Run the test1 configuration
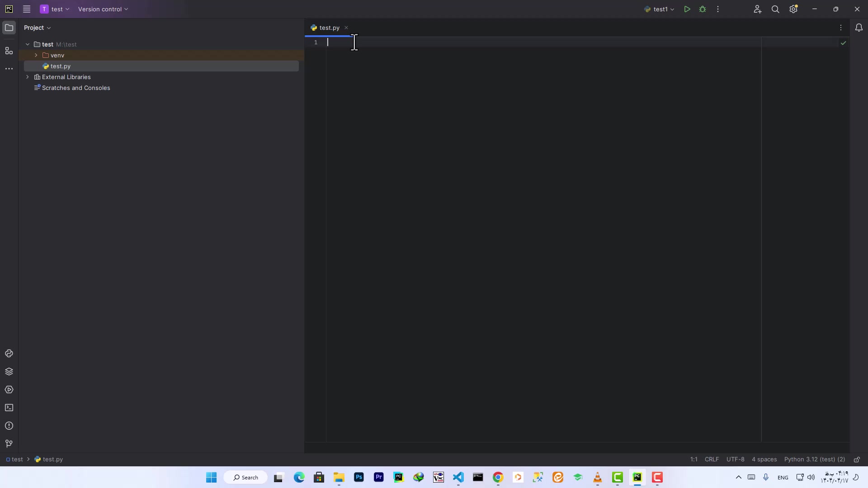This screenshot has width=868, height=488. 687,9
